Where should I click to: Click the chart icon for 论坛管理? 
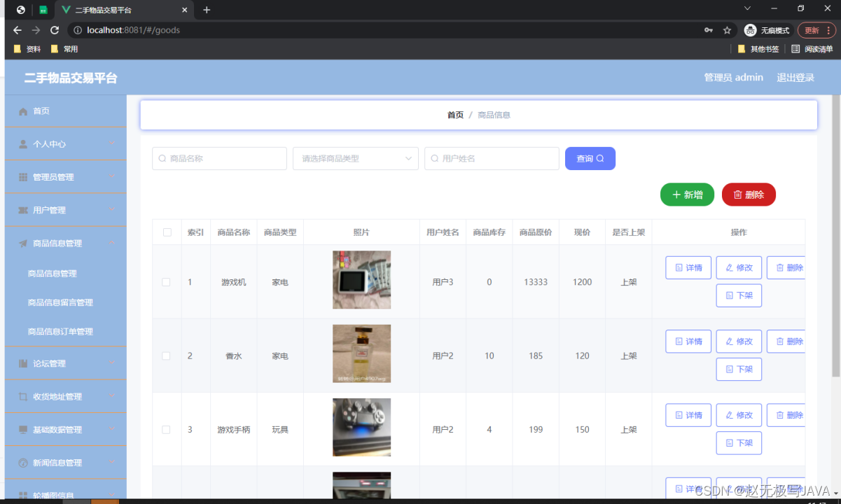click(x=23, y=363)
